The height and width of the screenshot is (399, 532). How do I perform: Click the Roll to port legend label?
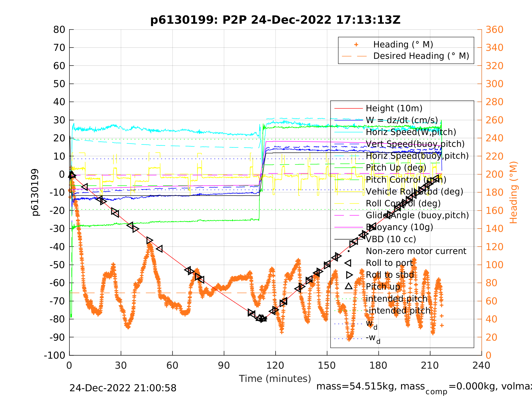[x=389, y=263]
